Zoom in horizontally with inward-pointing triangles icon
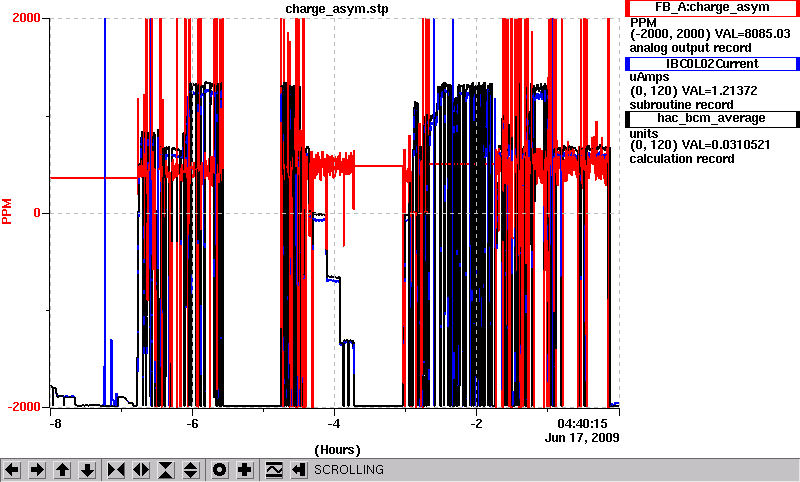Screen dimensions: 800x482 (116, 470)
